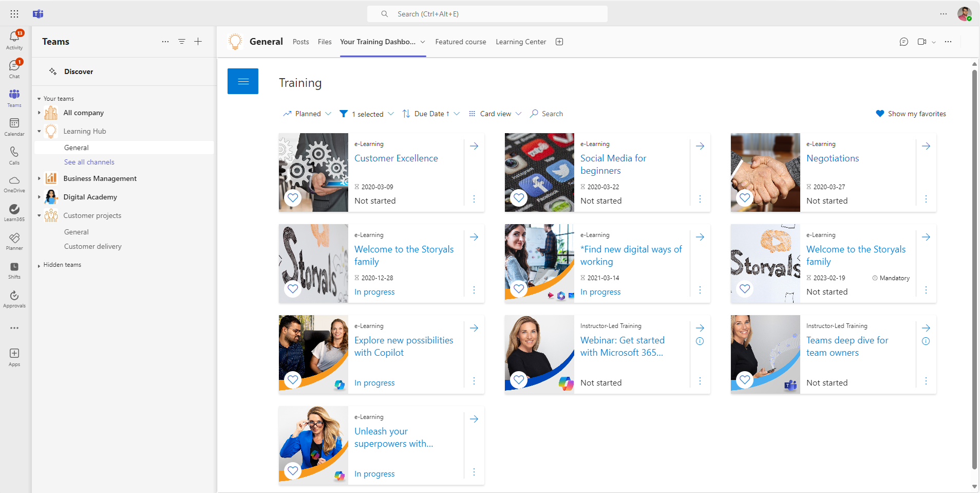The image size is (980, 493).
Task: Select the Learn365 icon in the sidebar
Action: coord(14,210)
